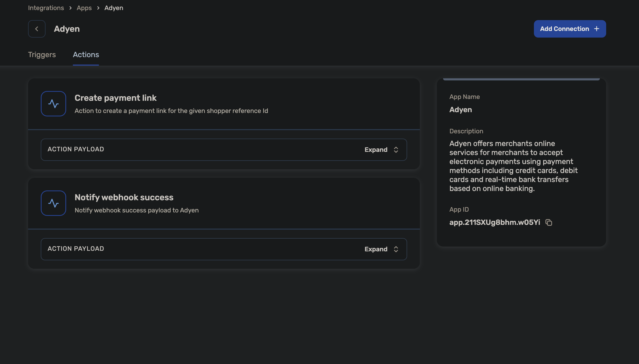
Task: Click the Add Connection button
Action: (x=564, y=29)
